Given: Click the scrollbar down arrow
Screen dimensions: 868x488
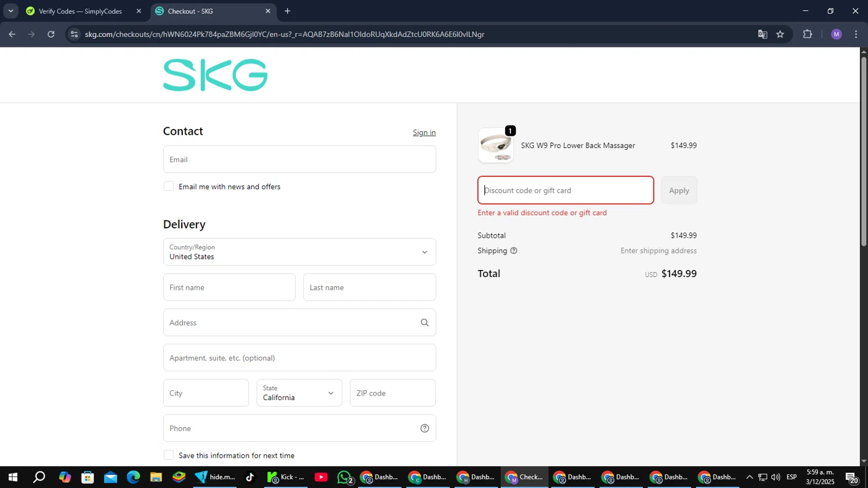Looking at the screenshot, I should click(x=863, y=461).
